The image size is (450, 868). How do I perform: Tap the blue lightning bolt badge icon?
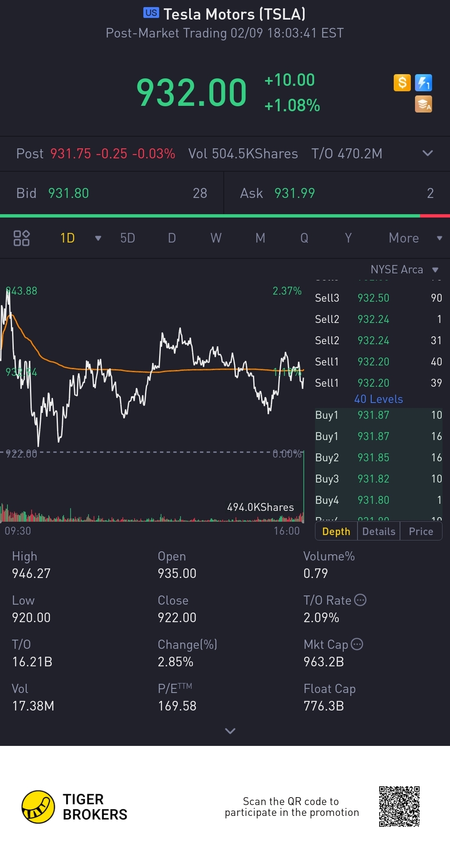[423, 83]
